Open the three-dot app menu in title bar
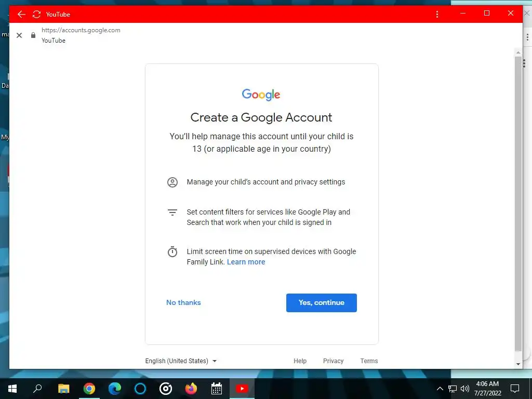 click(437, 14)
